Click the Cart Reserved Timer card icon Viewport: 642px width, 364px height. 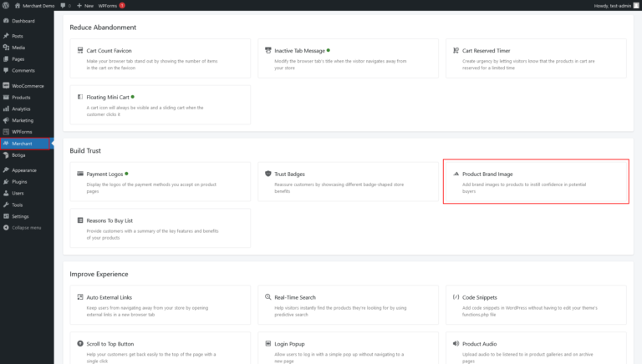[456, 50]
